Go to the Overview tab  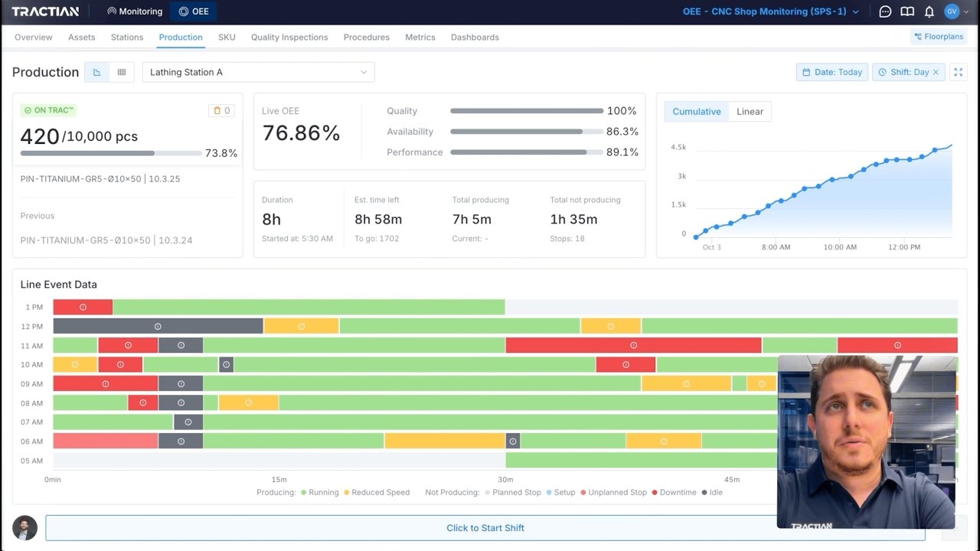point(34,37)
